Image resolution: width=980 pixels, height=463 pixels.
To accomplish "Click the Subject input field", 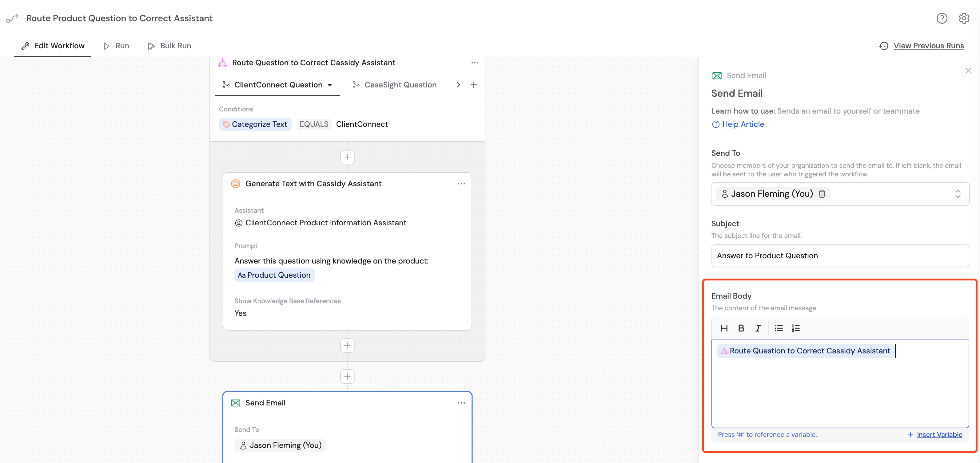I will (840, 256).
